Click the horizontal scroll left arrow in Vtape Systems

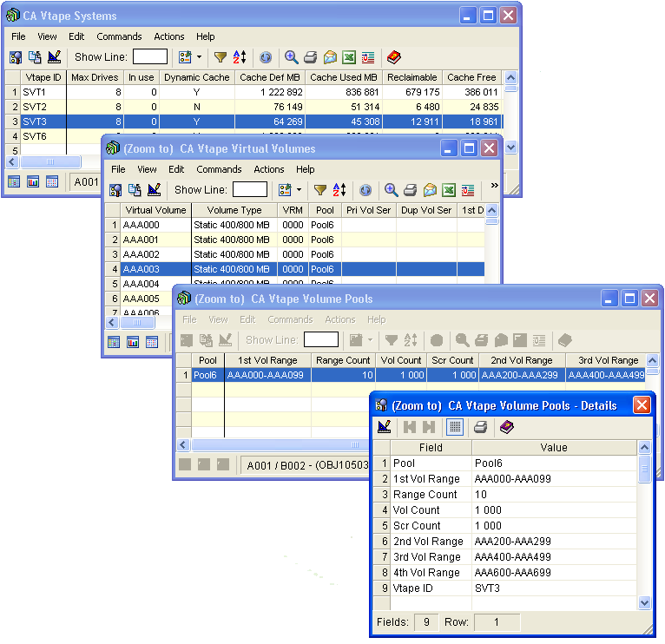[12, 161]
